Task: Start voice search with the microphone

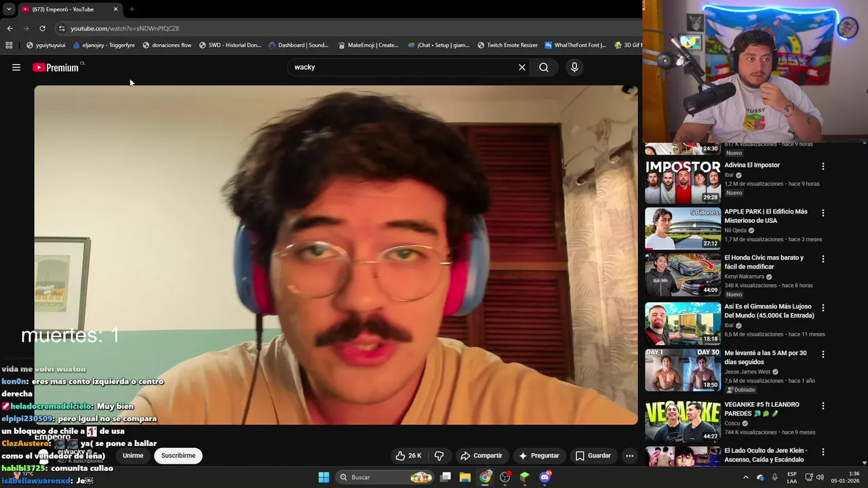Action: [x=574, y=67]
